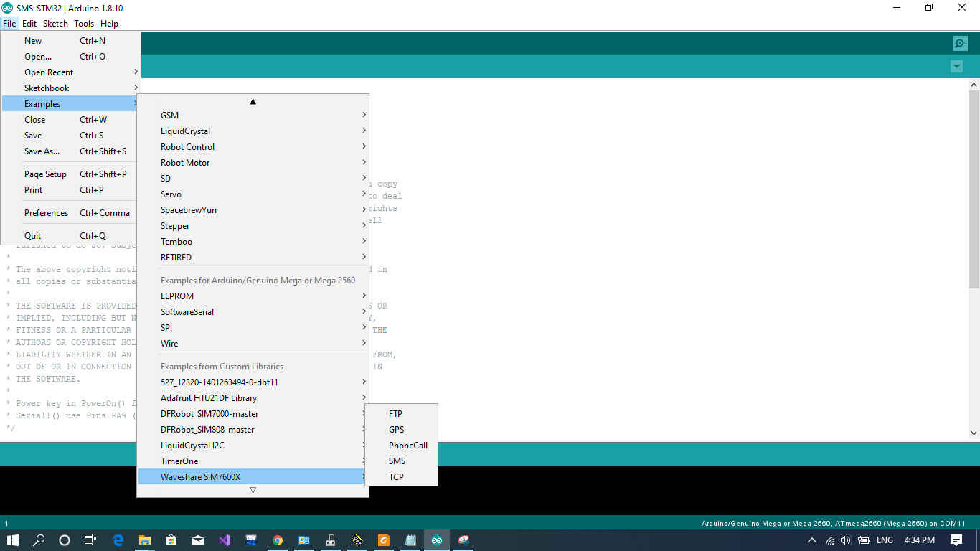Open the Windows Action Center notifications

[x=956, y=540]
